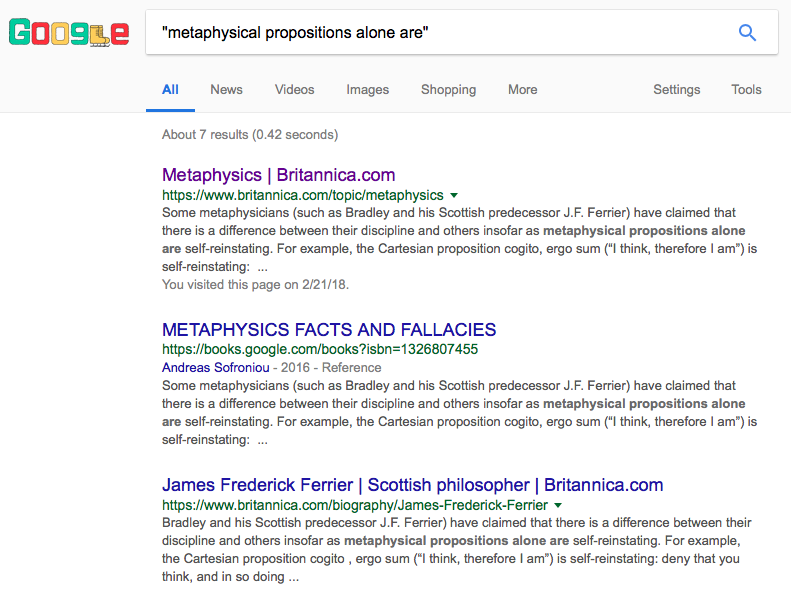791x596 pixels.
Task: Open the Videos tab
Action: pos(294,90)
